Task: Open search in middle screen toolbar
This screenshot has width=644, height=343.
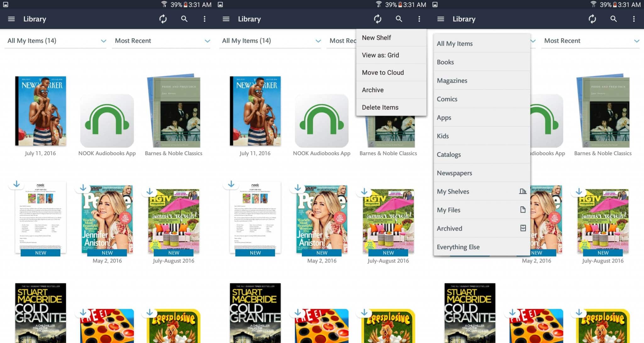Action: click(x=399, y=19)
